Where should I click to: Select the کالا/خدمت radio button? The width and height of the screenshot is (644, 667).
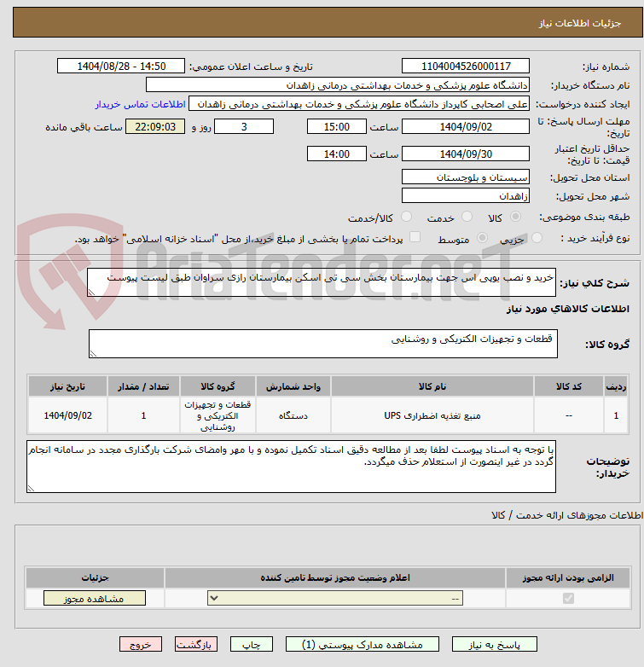pyautogui.click(x=407, y=217)
